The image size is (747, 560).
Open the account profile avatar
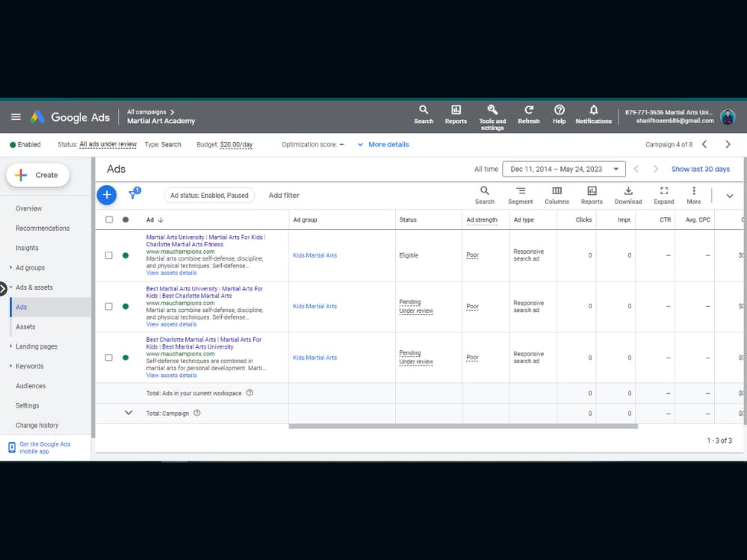728,116
